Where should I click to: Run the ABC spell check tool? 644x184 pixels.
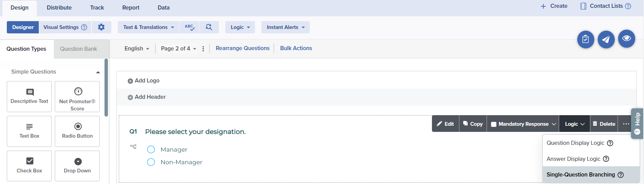pyautogui.click(x=189, y=27)
